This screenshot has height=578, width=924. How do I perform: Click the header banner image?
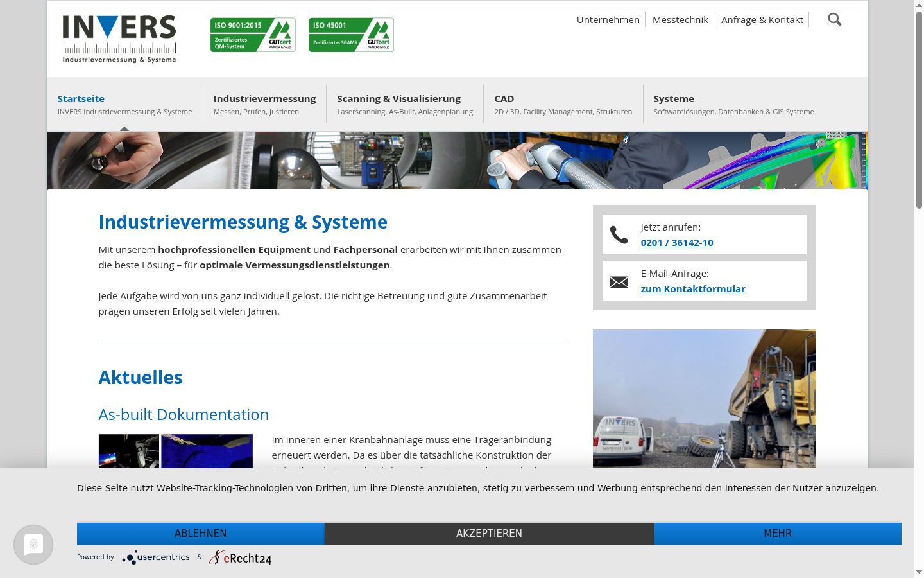(x=458, y=161)
